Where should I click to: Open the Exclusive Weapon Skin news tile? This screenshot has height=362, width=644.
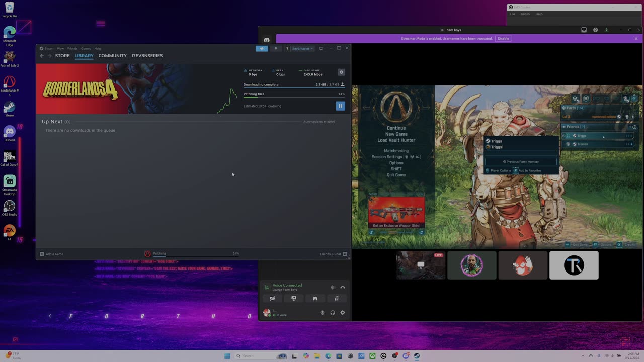tap(396, 212)
